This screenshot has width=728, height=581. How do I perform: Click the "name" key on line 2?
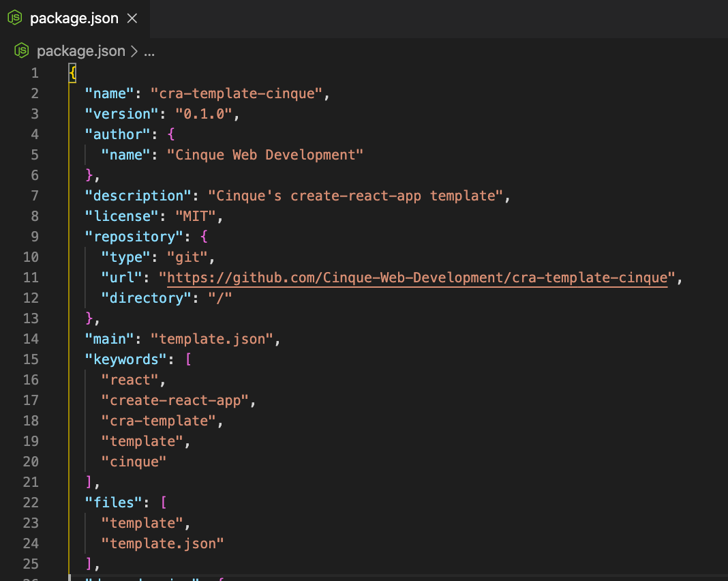click(x=110, y=93)
